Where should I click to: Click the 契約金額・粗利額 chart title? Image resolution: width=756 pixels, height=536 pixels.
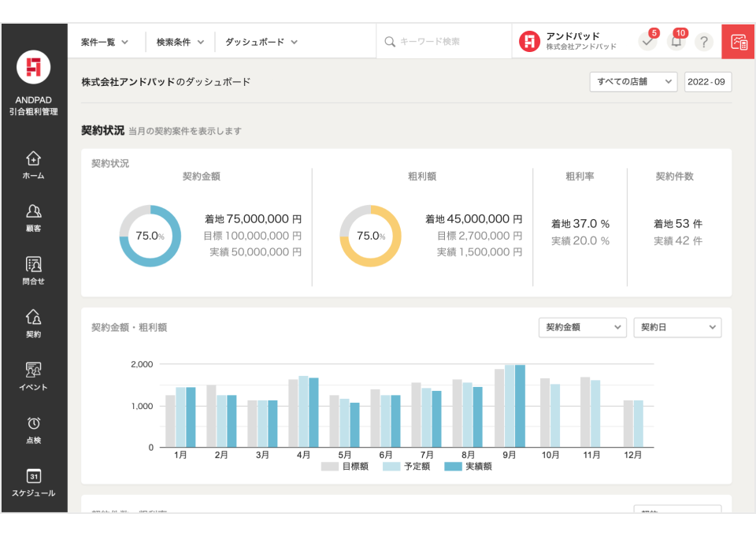tap(129, 328)
